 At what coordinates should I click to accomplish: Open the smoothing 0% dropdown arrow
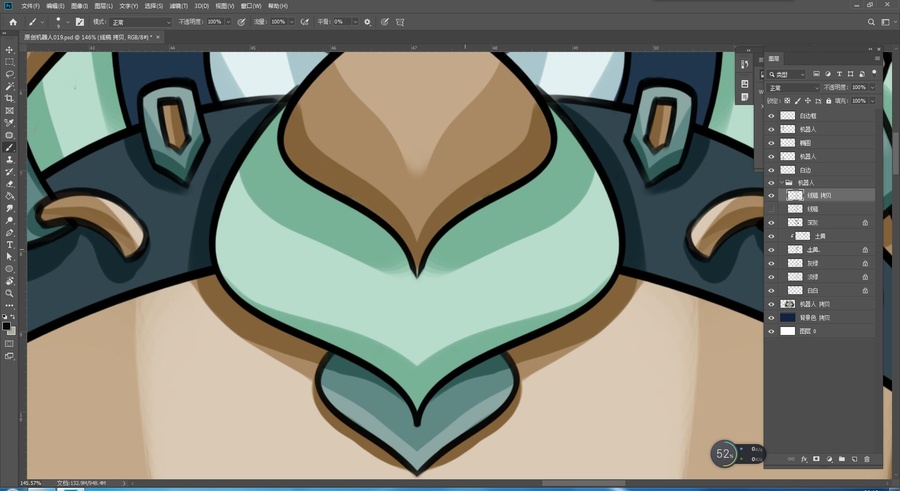tap(355, 22)
